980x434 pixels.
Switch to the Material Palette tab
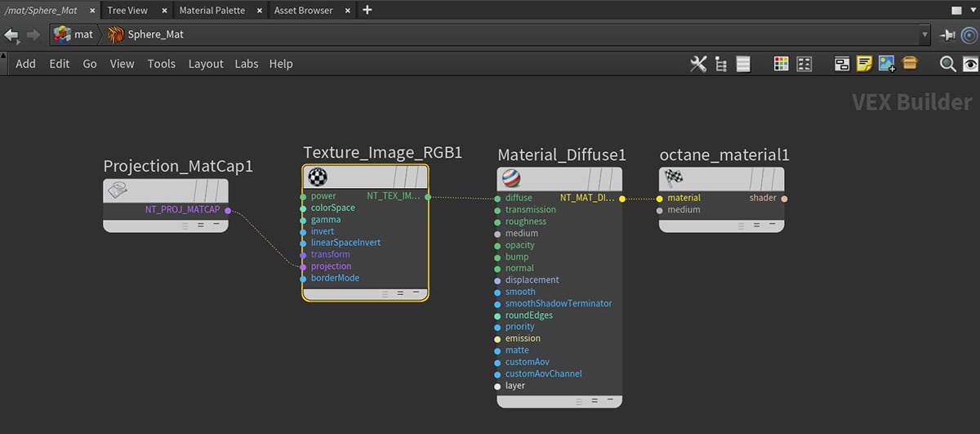pyautogui.click(x=212, y=11)
